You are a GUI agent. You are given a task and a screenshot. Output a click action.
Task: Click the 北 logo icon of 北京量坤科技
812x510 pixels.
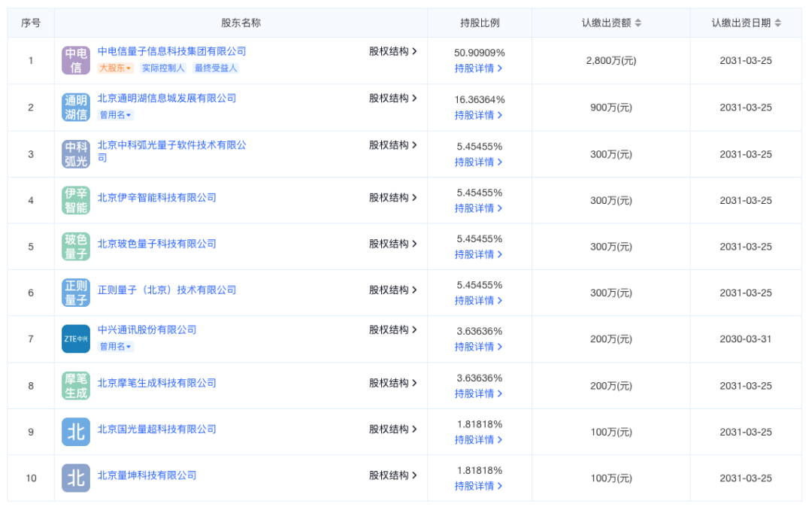(x=76, y=478)
